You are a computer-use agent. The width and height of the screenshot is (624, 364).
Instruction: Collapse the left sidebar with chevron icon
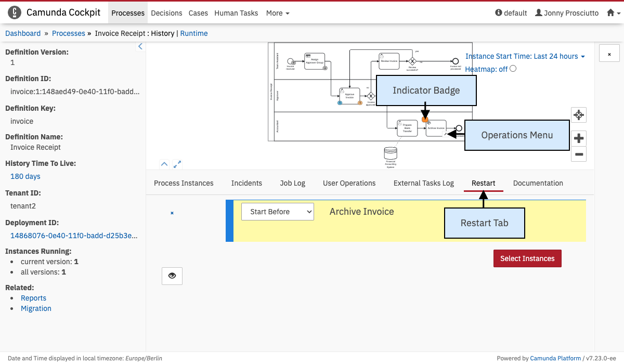tap(140, 47)
